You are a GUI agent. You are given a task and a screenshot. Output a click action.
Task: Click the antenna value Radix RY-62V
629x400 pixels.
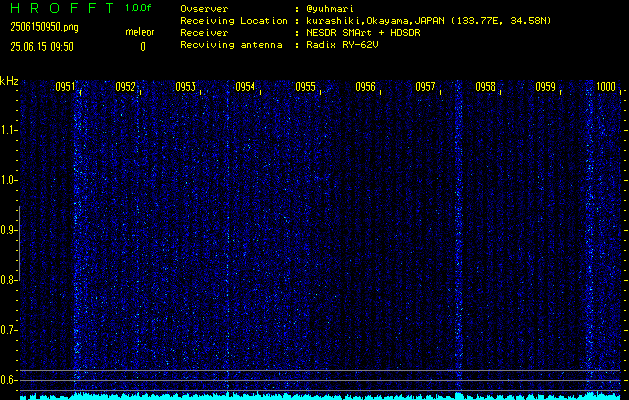point(342,45)
